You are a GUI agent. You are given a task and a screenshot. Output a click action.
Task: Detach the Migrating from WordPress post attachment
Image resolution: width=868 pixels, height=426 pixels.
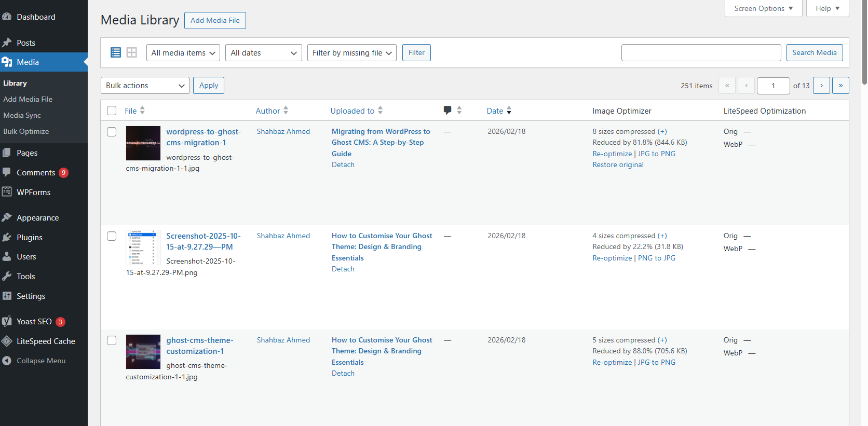[343, 164]
